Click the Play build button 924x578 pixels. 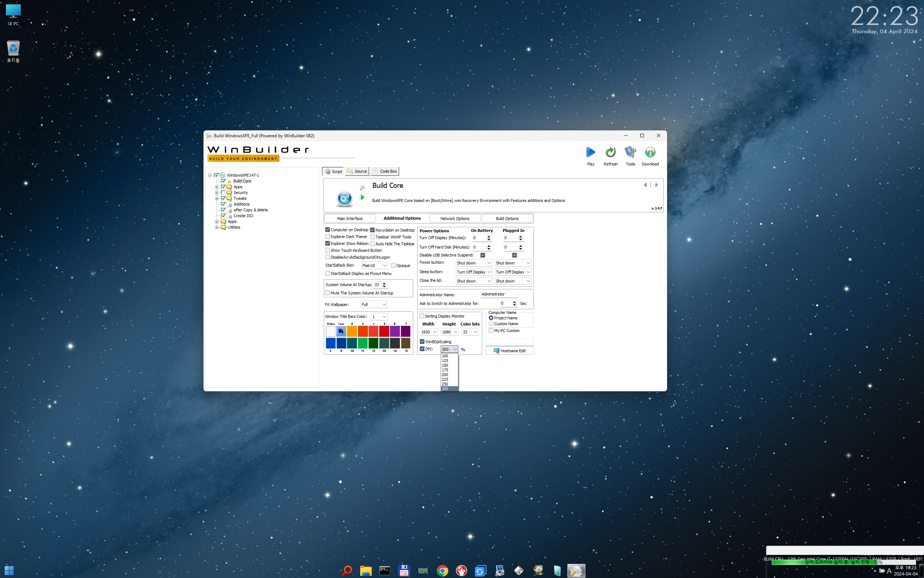590,152
